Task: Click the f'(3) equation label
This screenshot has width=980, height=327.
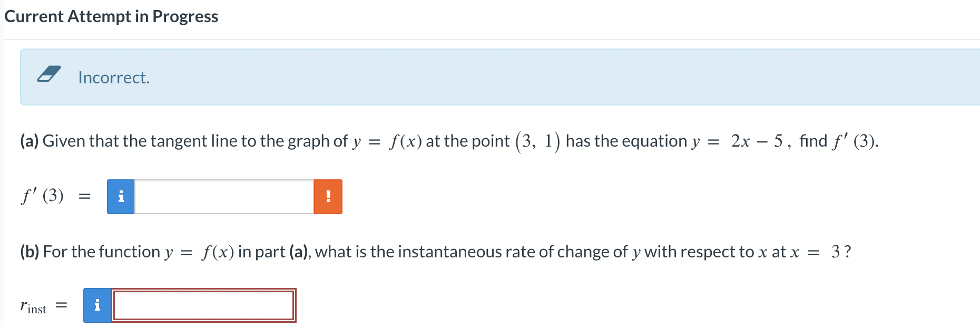Action: [x=42, y=196]
